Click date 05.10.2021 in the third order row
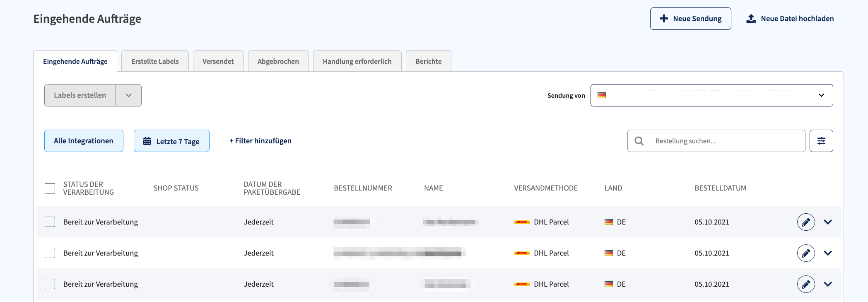 (x=712, y=284)
